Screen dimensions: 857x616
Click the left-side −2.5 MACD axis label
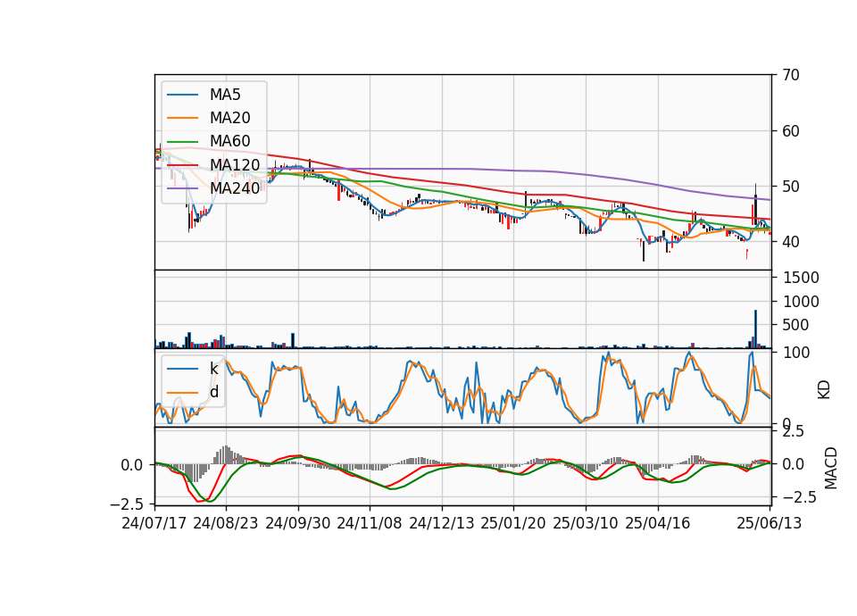click(126, 504)
